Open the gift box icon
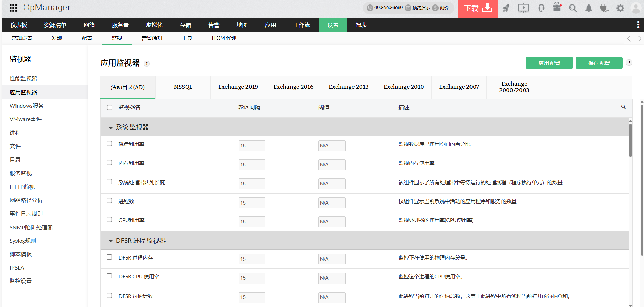The height and width of the screenshot is (307, 644). (557, 7)
